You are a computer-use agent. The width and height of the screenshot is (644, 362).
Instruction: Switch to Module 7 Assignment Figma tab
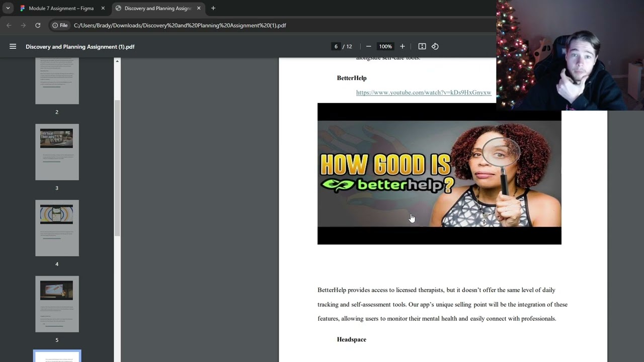pyautogui.click(x=60, y=8)
